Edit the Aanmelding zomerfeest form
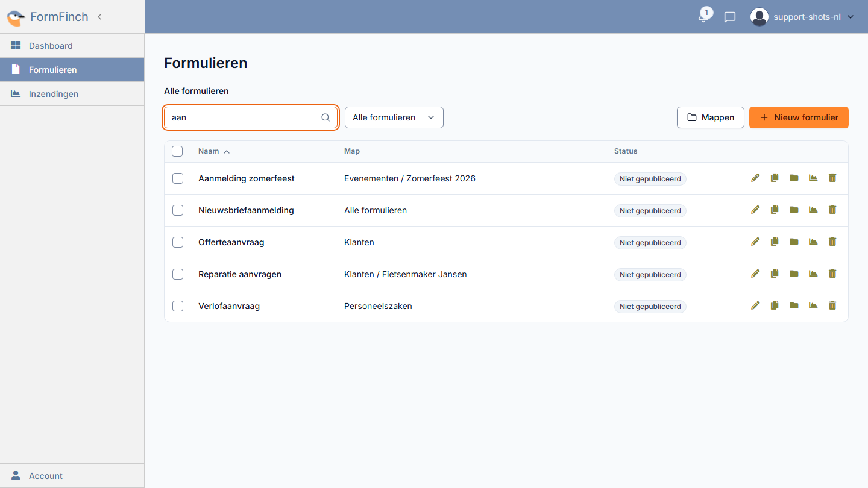The image size is (868, 488). 755,178
